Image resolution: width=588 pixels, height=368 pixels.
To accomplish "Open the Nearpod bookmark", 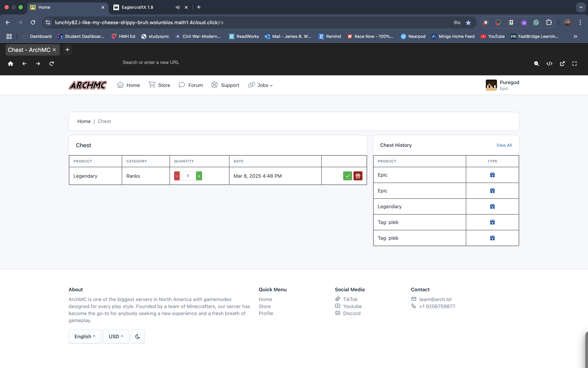I will tap(413, 36).
